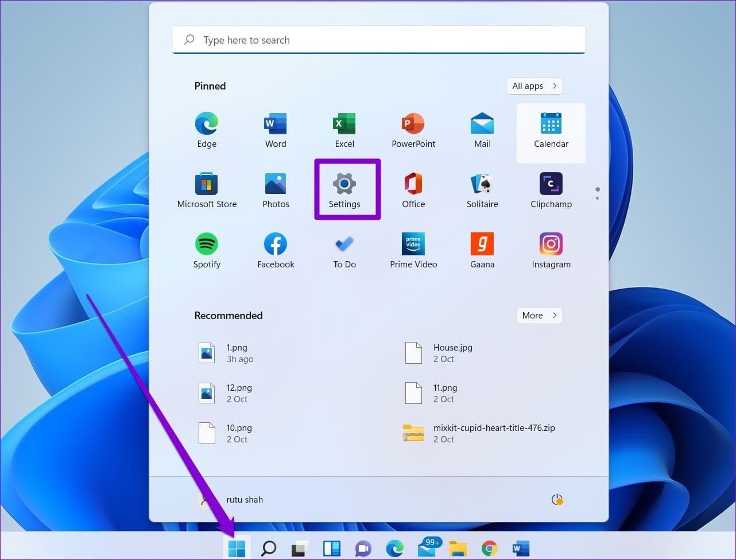The height and width of the screenshot is (560, 736).
Task: Open Prime Video from pinned apps
Action: (413, 250)
